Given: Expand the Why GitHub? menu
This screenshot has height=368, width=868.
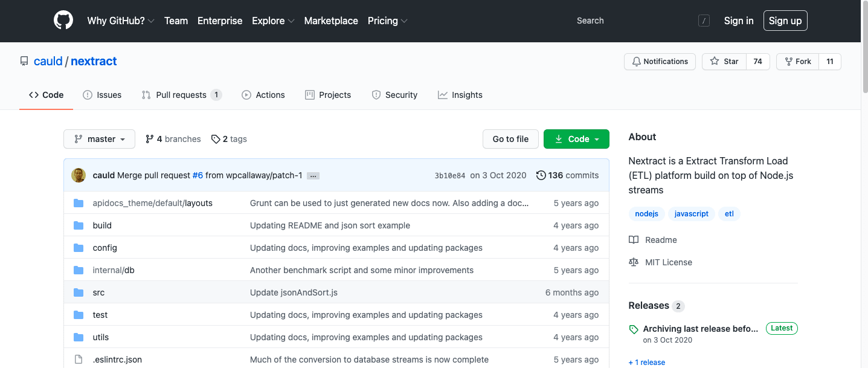Looking at the screenshot, I should (x=121, y=21).
